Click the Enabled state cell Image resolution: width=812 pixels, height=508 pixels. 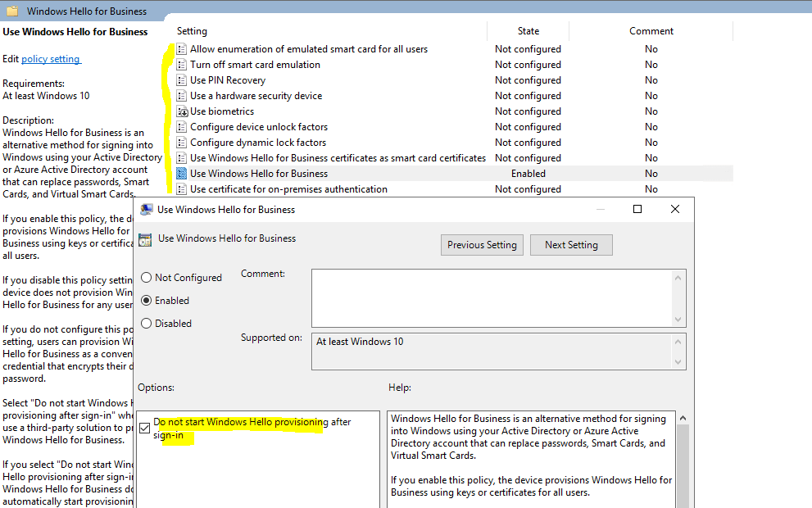[x=528, y=174]
